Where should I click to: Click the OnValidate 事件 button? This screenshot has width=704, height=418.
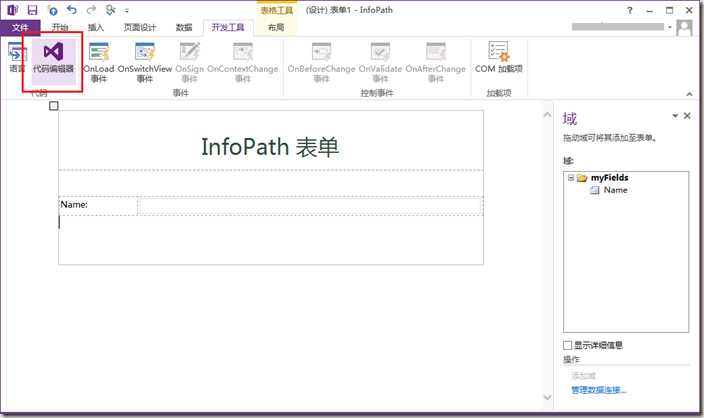point(380,62)
